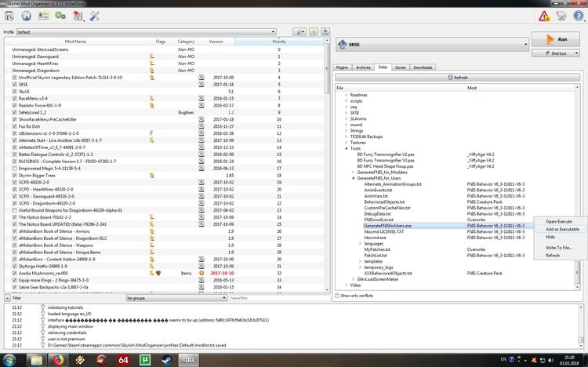Open Firefox from the taskbar

58,360
